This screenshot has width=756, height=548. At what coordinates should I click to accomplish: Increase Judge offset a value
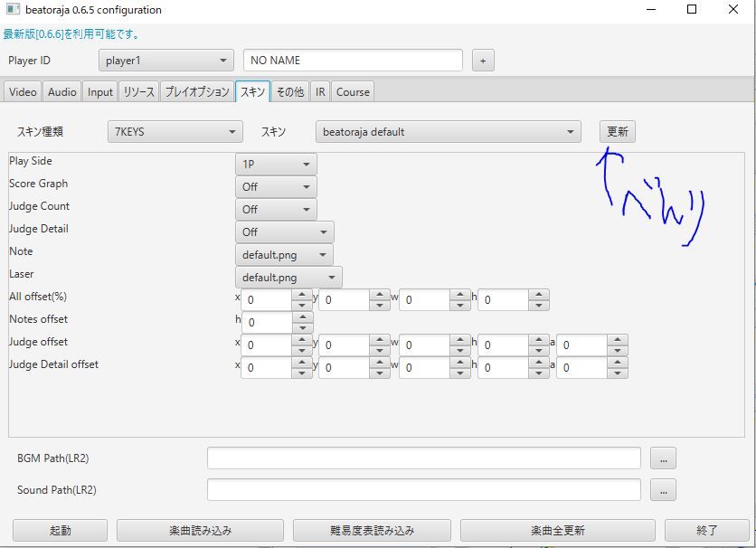(x=617, y=340)
